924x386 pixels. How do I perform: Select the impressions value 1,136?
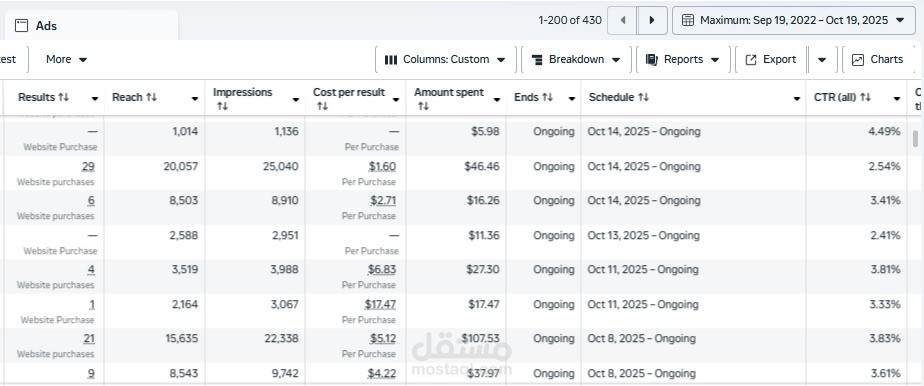286,132
